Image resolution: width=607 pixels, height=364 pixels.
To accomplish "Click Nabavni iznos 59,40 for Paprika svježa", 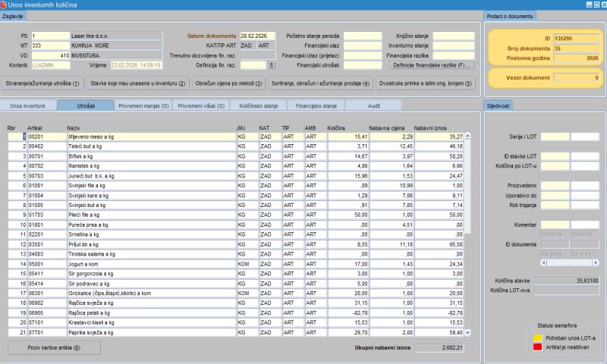I will 439,332.
